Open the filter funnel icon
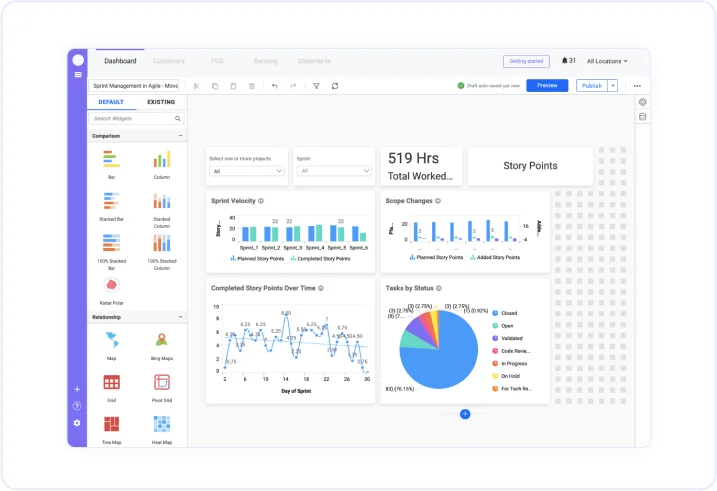The image size is (717, 491). [x=316, y=86]
